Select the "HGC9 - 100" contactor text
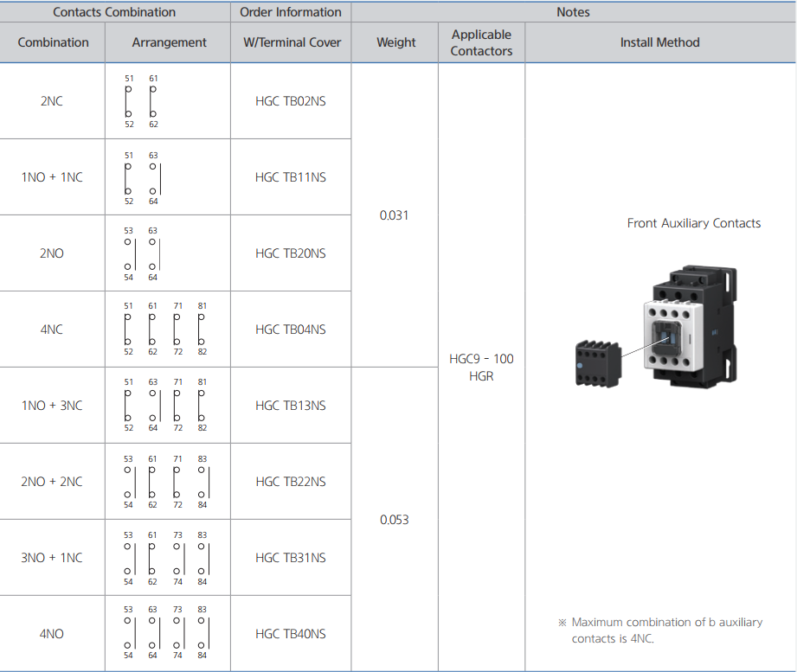The width and height of the screenshot is (797, 672). point(481,359)
